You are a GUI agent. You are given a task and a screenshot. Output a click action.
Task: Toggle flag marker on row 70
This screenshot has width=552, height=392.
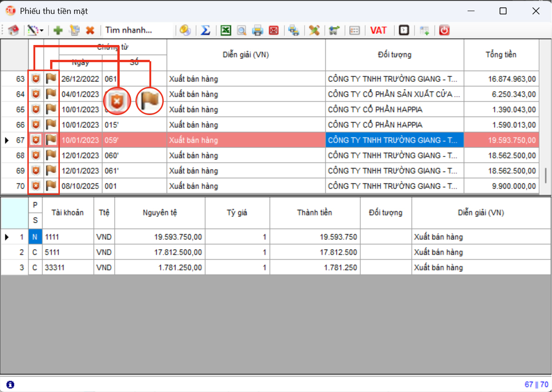pos(51,186)
